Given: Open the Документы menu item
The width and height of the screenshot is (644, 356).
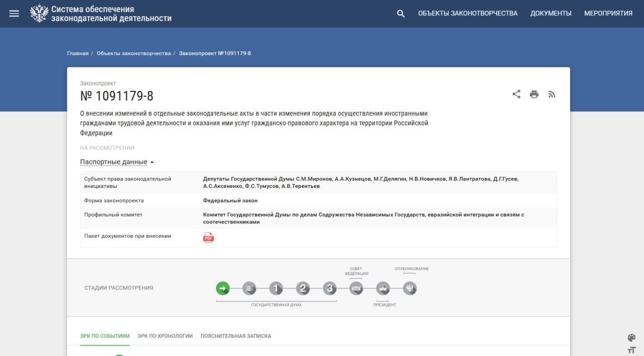Looking at the screenshot, I should (x=550, y=14).
